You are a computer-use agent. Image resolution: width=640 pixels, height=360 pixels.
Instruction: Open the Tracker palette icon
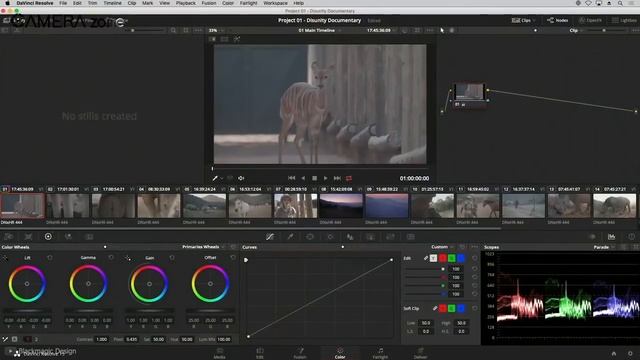point(330,237)
